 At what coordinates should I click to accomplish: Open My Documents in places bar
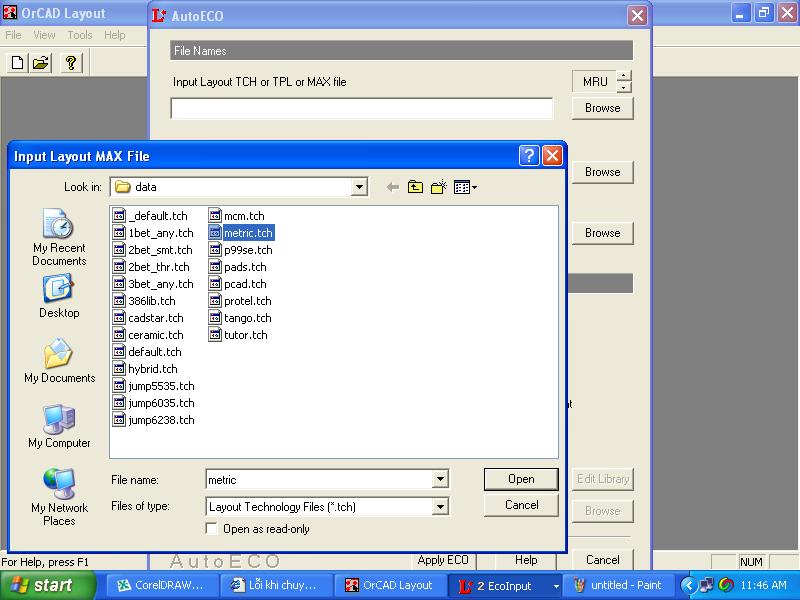[59, 361]
